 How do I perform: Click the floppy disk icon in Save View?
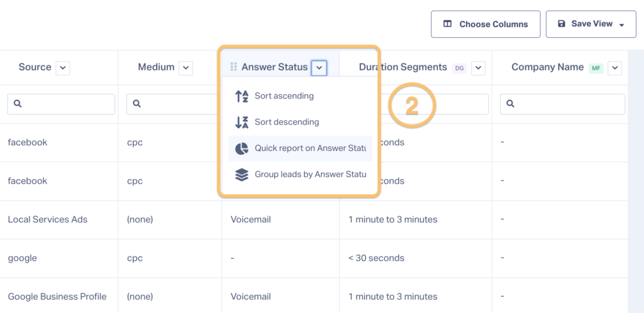tap(561, 24)
